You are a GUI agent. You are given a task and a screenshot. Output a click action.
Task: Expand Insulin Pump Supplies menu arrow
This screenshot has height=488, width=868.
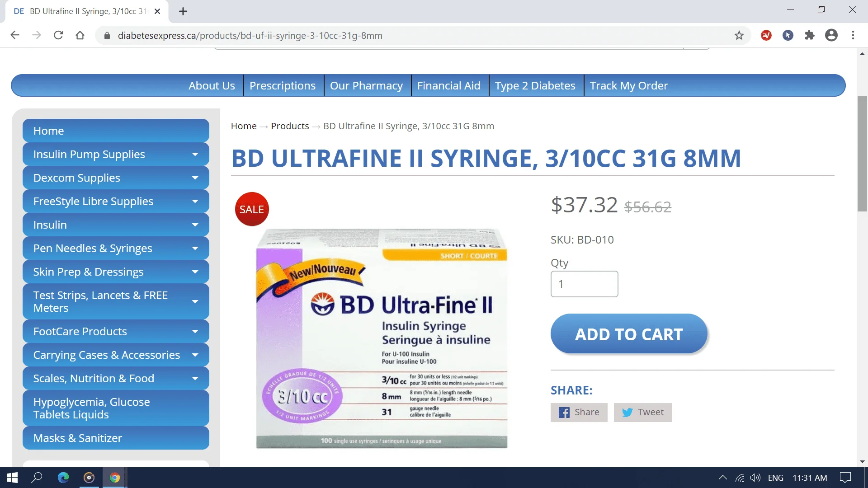pyautogui.click(x=195, y=155)
